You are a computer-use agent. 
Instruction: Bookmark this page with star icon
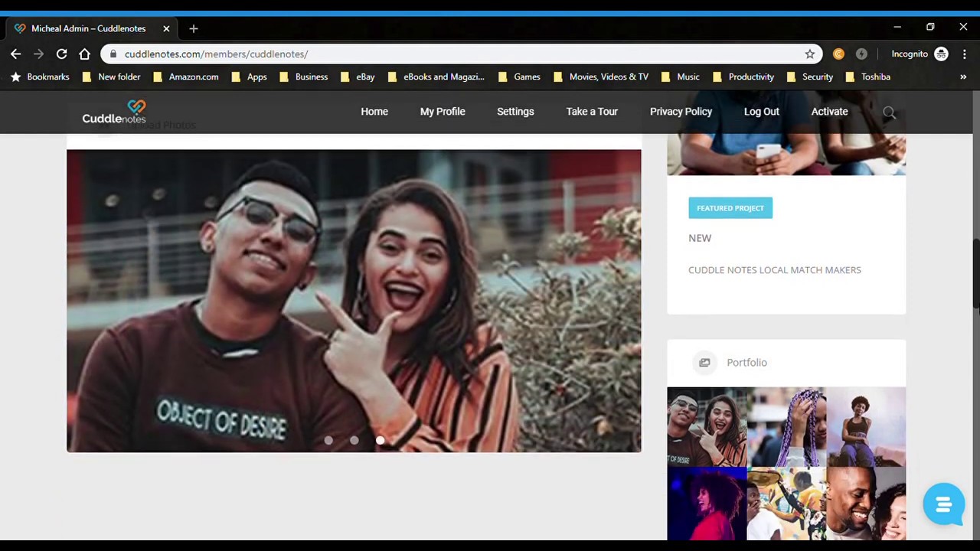click(x=809, y=54)
